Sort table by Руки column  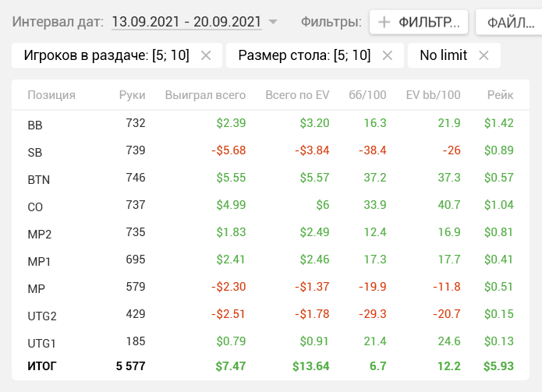point(132,95)
